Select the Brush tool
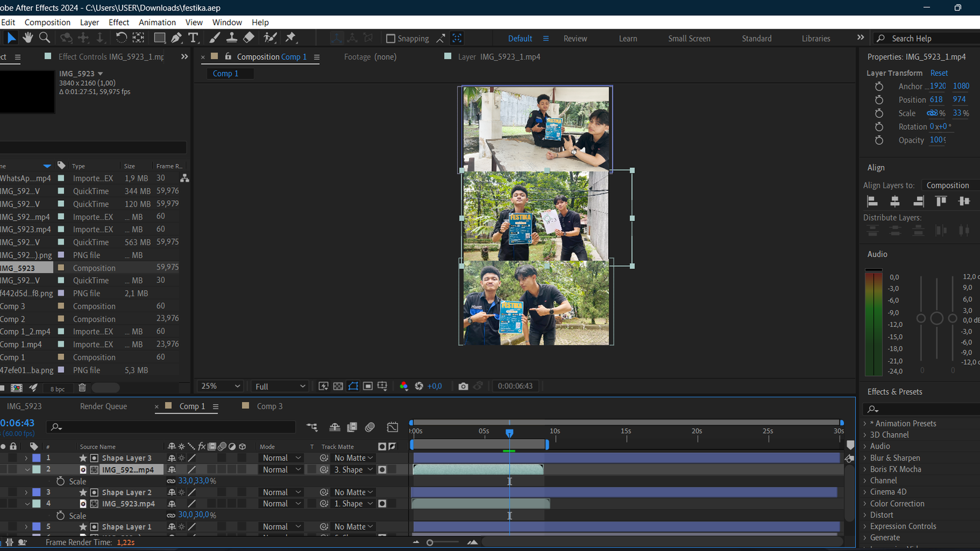 214,38
